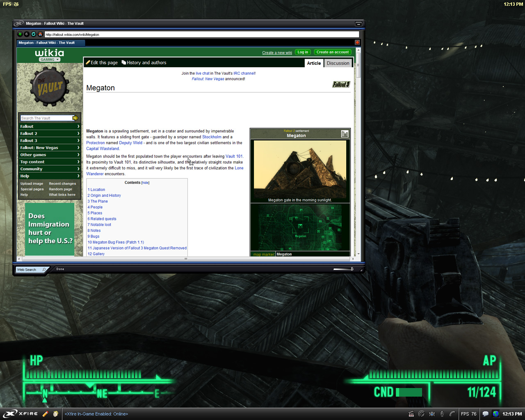Screen dimensions: 525x420
Task: Open the IRC channel link
Action: coord(244,73)
